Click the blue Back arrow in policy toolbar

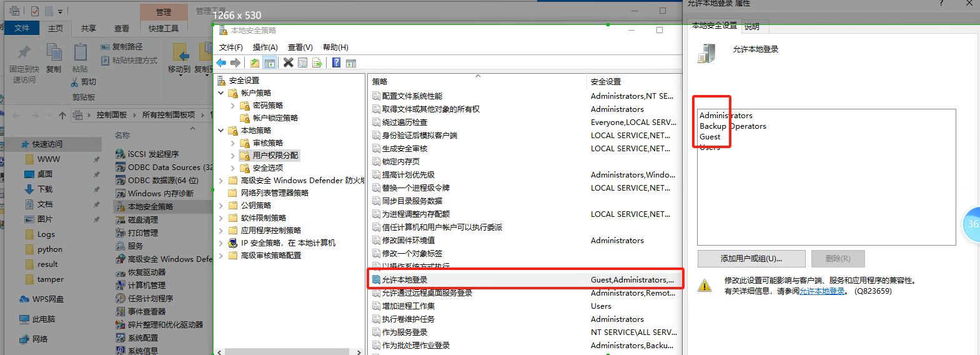click(221, 62)
